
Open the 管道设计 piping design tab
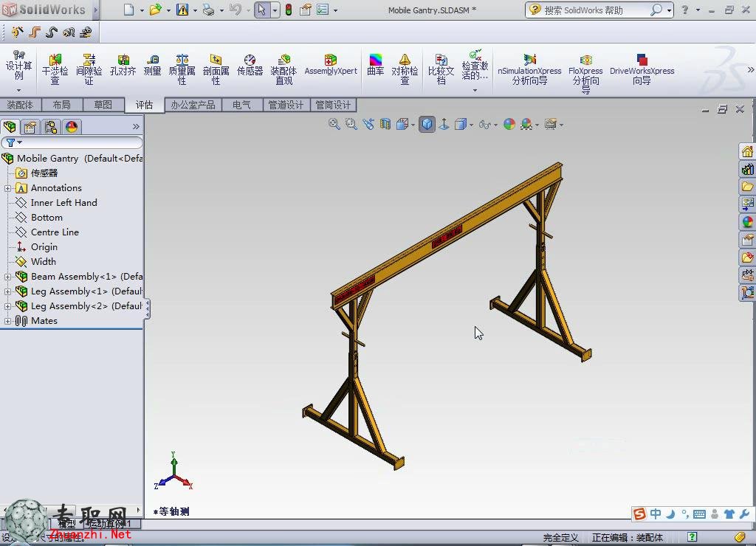pos(286,105)
